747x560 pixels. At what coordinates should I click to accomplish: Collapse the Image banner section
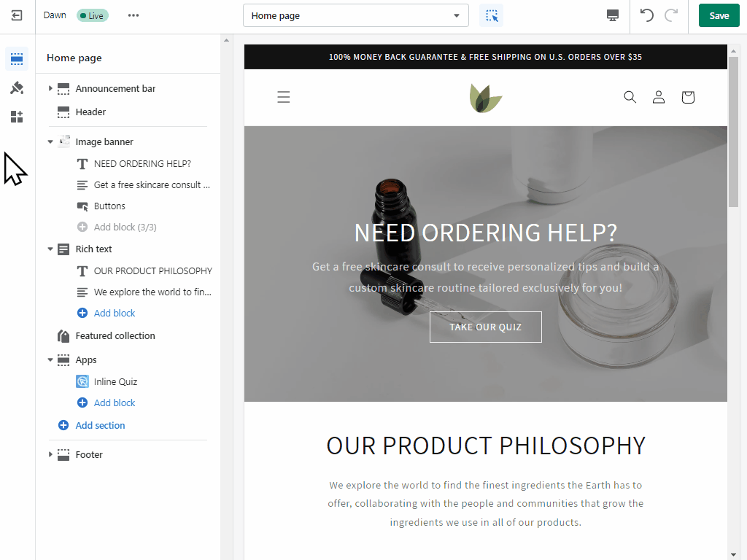pos(50,142)
